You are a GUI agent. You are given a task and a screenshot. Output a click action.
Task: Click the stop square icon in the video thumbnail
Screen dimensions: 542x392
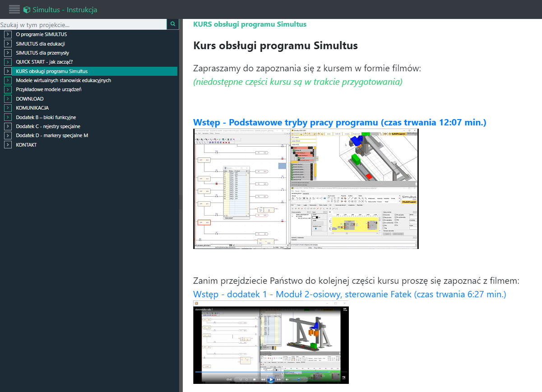pyautogui.click(x=254, y=379)
